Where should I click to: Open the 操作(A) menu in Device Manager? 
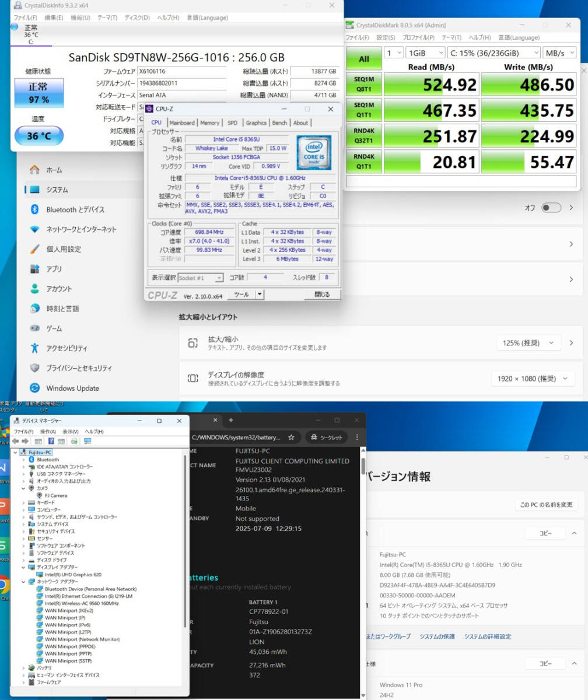pos(48,432)
